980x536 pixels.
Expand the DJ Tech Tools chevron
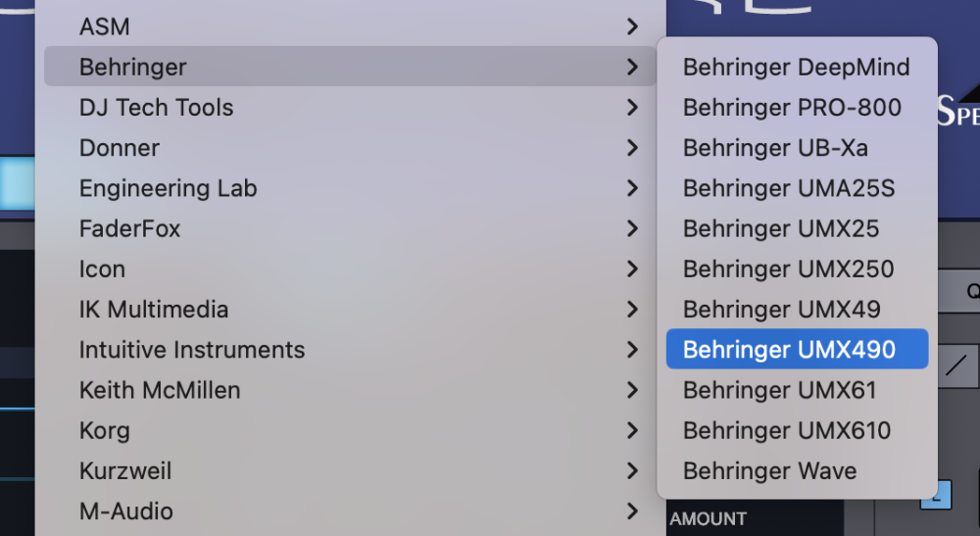633,108
